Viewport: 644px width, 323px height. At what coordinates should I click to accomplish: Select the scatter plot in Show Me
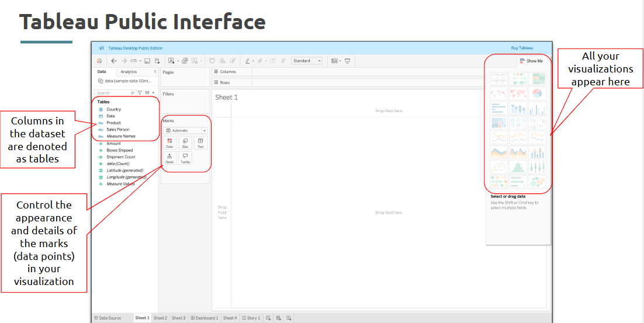tap(498, 166)
